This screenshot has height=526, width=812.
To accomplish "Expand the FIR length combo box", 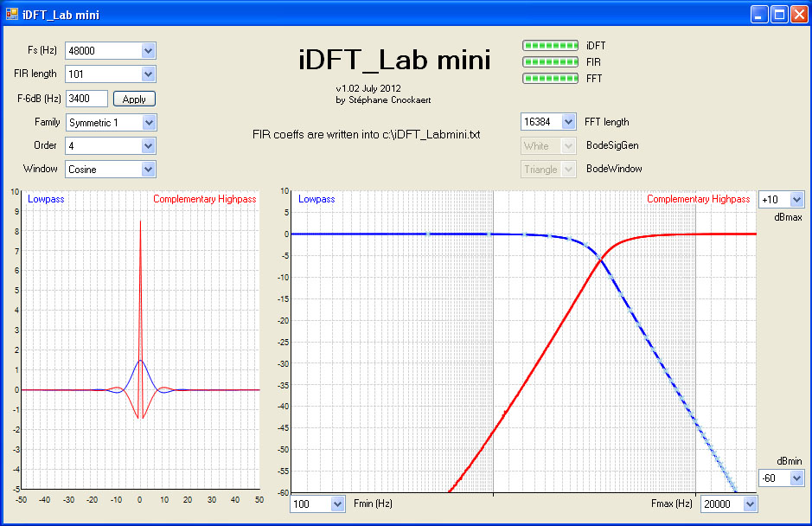I will click(x=148, y=74).
